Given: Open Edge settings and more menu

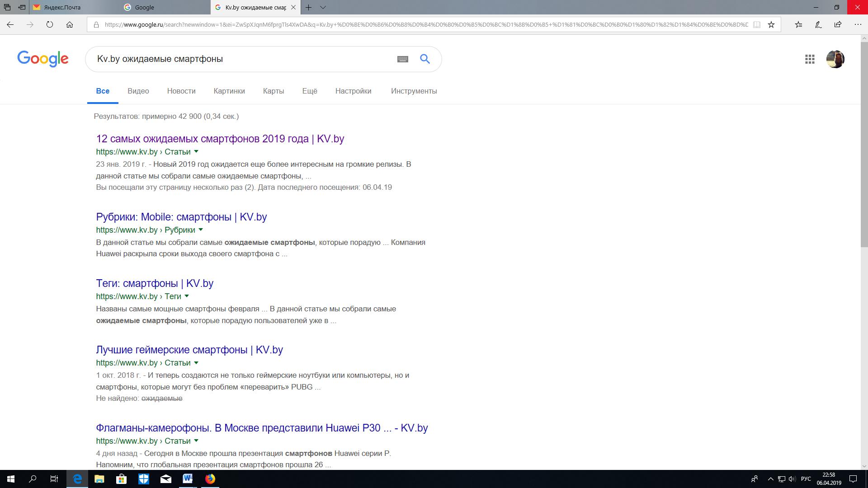Looking at the screenshot, I should pyautogui.click(x=858, y=25).
